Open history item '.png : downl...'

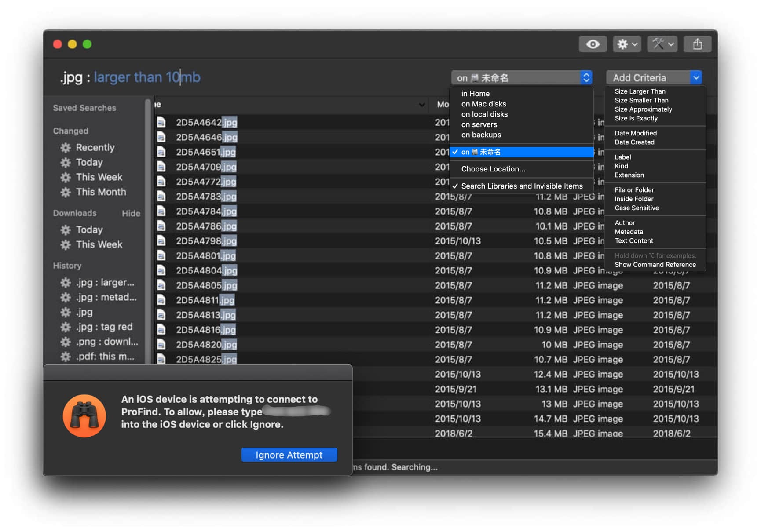click(107, 342)
